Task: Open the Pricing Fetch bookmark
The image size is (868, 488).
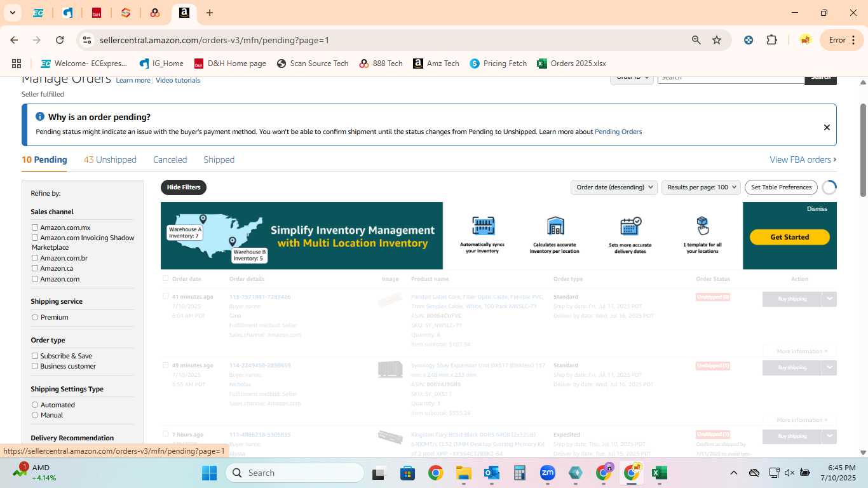Action: [498, 64]
